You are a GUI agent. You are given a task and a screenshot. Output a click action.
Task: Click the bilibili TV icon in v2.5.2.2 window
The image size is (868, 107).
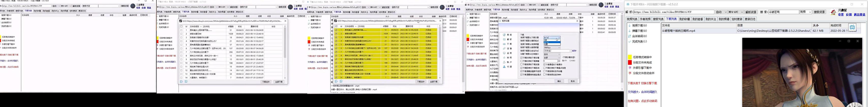tap(852, 27)
